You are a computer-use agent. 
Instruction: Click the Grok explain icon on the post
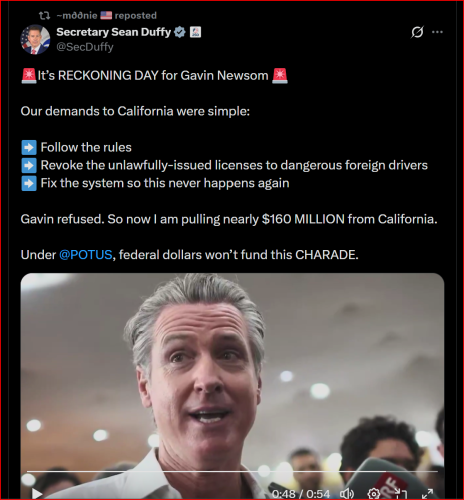click(x=417, y=32)
